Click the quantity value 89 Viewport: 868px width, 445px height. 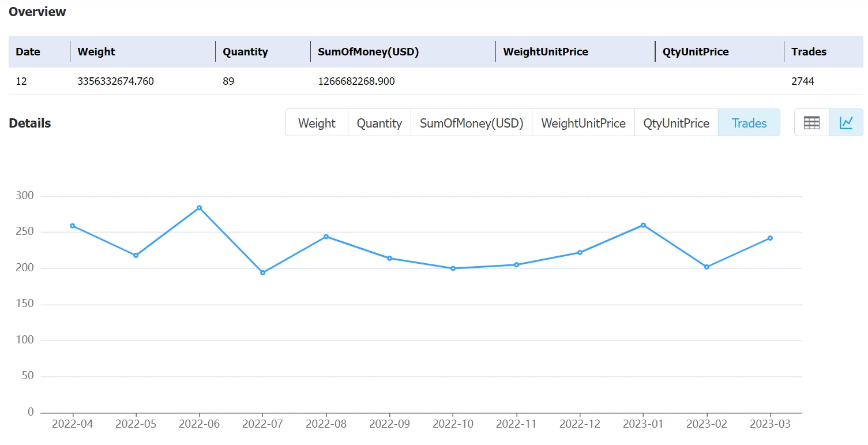[x=228, y=81]
